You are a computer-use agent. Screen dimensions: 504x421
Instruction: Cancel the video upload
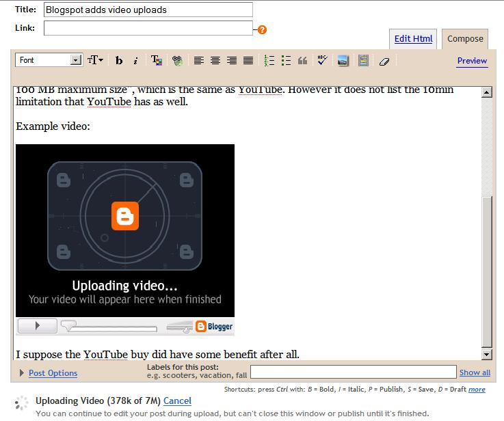177,400
